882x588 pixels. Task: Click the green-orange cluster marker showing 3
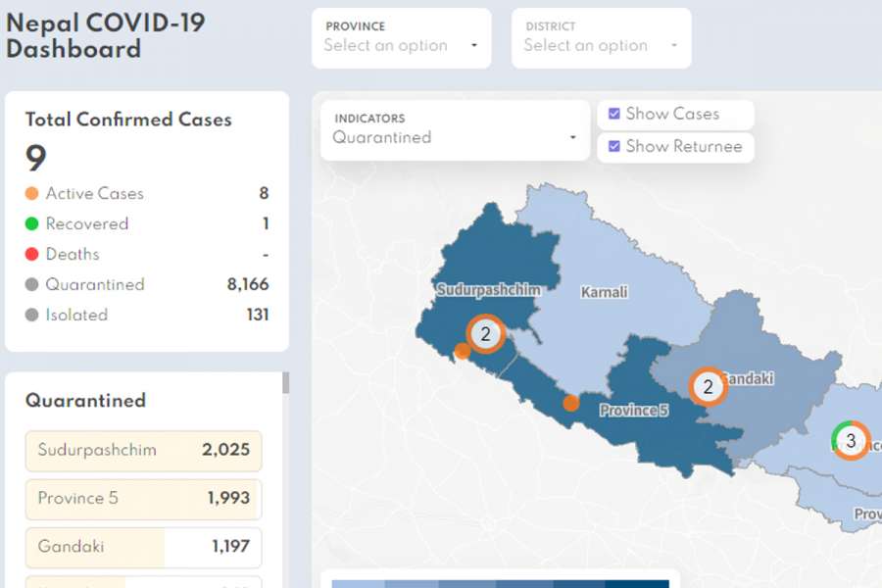pyautogui.click(x=850, y=441)
